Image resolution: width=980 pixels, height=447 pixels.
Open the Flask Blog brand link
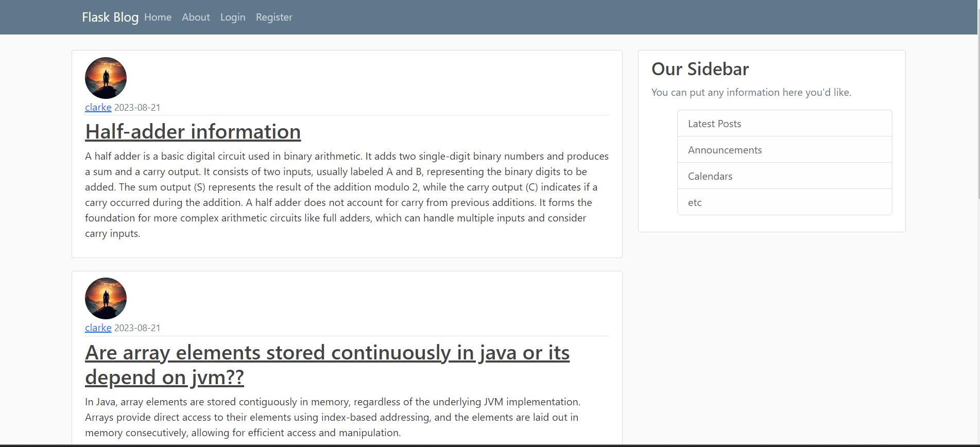click(x=110, y=17)
